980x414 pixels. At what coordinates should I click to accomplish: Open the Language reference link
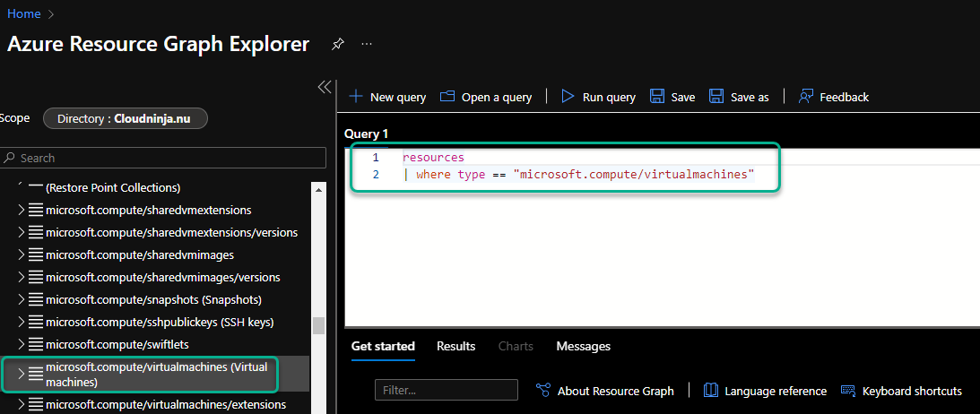coord(776,391)
